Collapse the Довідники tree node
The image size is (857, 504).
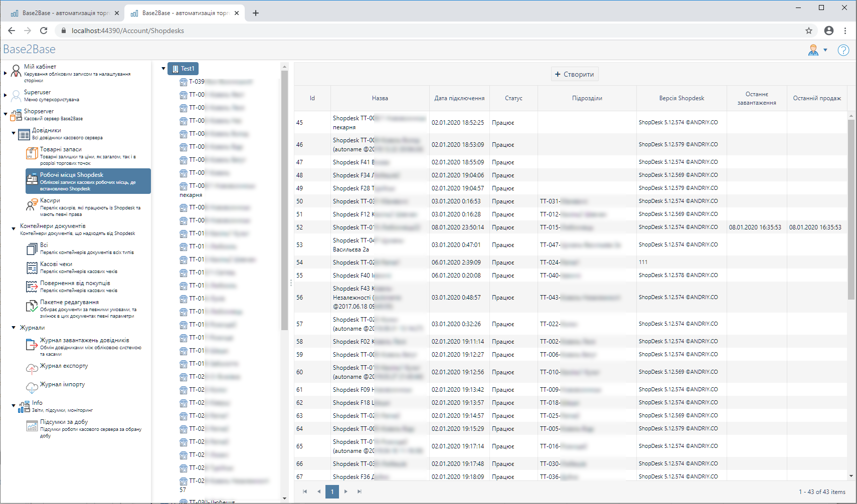tap(14, 133)
